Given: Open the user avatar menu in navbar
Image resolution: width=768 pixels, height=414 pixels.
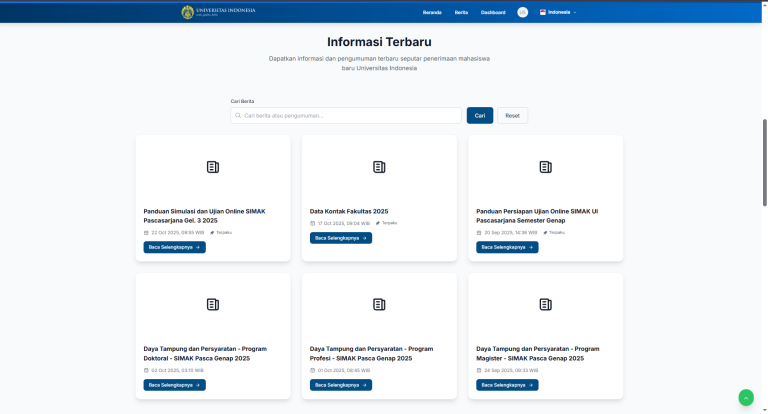Looking at the screenshot, I should pyautogui.click(x=522, y=12).
